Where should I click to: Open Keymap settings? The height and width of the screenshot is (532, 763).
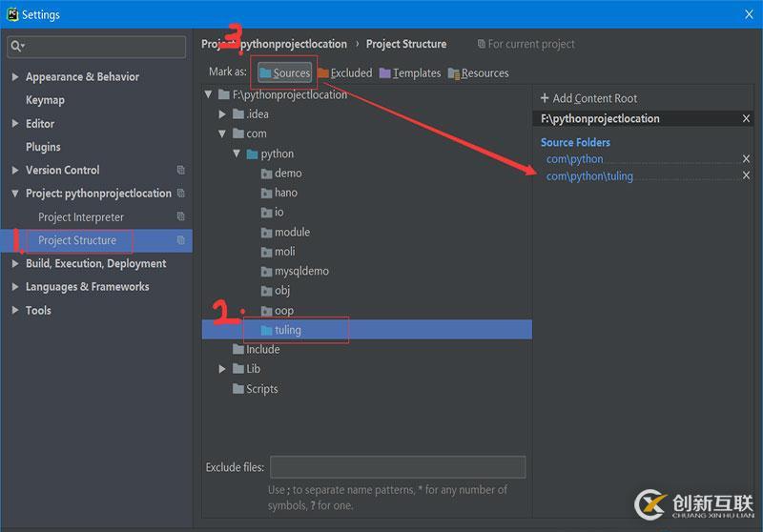click(x=45, y=100)
